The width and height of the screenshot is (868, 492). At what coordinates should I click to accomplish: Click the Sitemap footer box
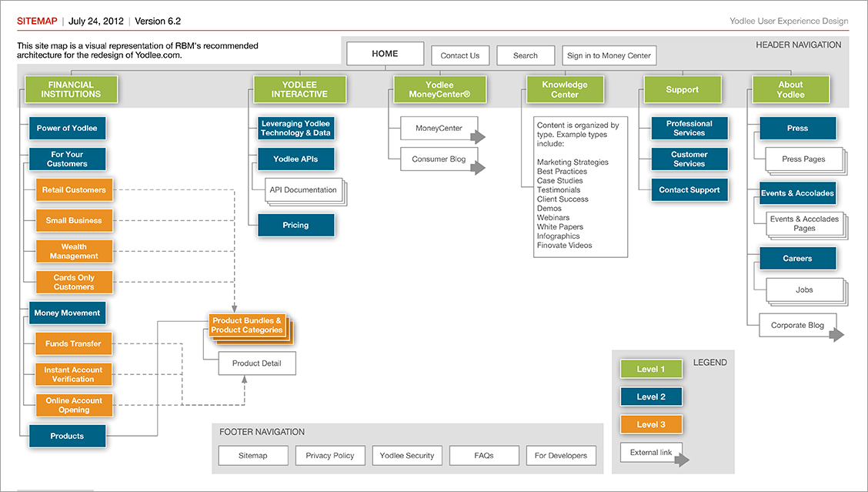[253, 456]
